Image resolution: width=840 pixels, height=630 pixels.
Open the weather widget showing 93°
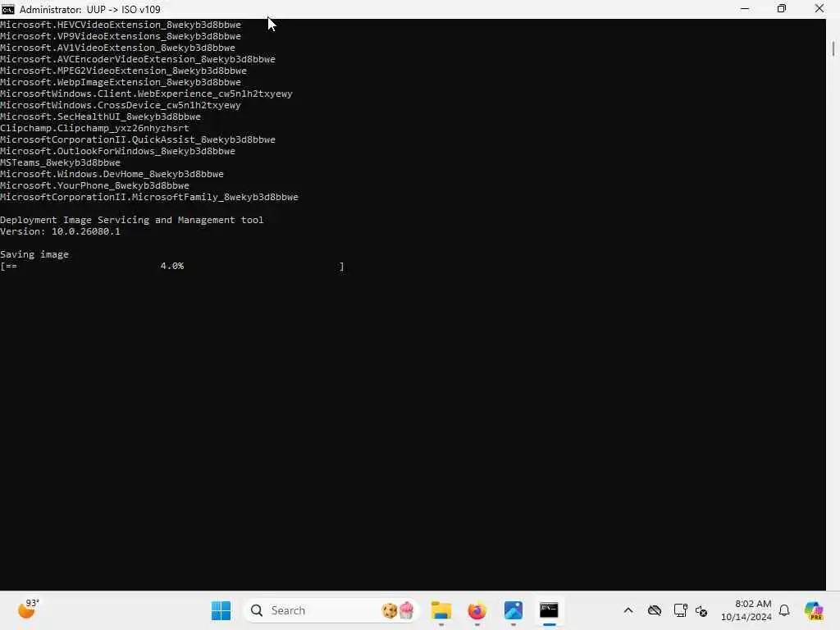pos(28,609)
